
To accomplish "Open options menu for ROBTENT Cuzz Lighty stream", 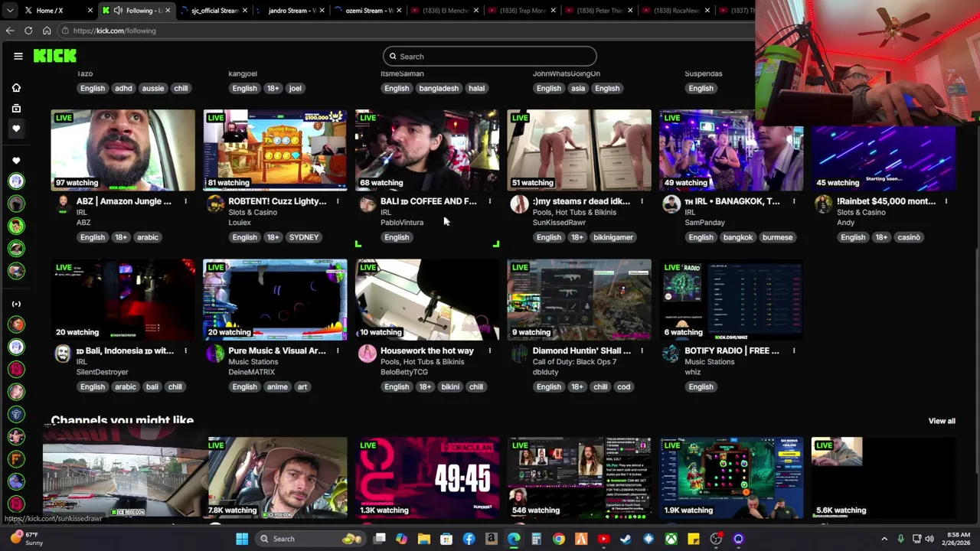I will coord(338,201).
